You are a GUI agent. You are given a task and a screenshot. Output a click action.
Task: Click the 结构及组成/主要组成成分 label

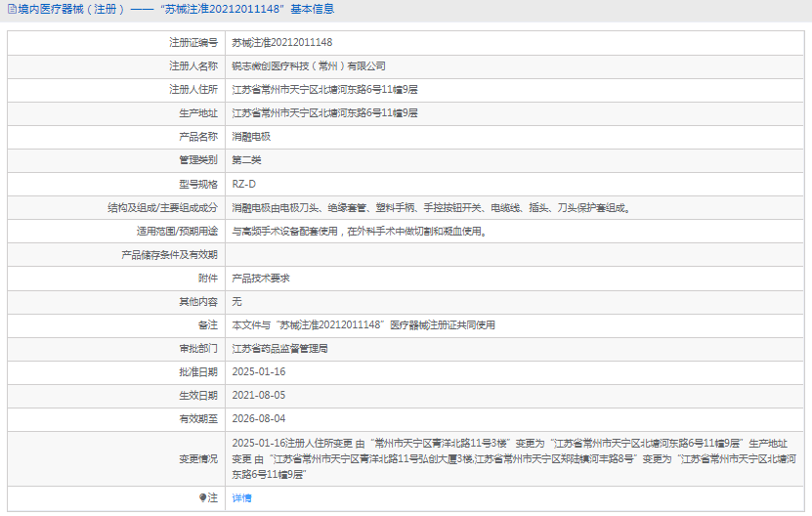pos(162,208)
